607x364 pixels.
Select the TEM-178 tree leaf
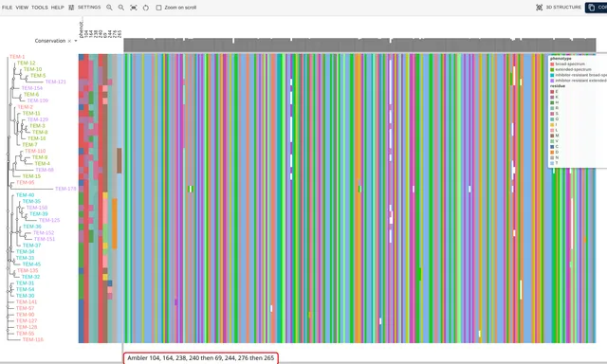(x=65, y=189)
